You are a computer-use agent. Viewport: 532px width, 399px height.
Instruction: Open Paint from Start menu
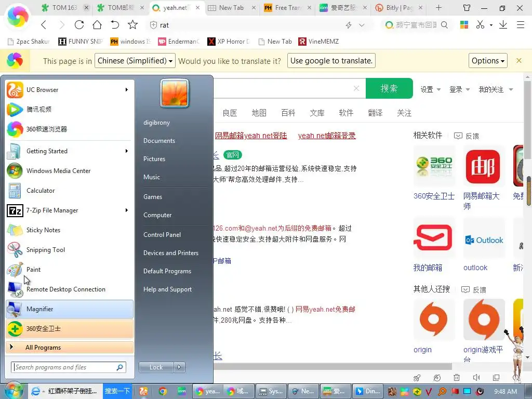(70, 270)
